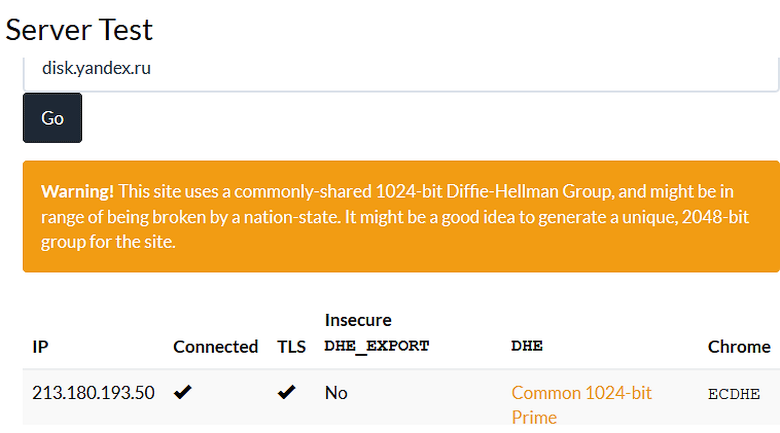This screenshot has height=433, width=780.
Task: Click the Chrome column header
Action: pyautogui.click(x=739, y=346)
